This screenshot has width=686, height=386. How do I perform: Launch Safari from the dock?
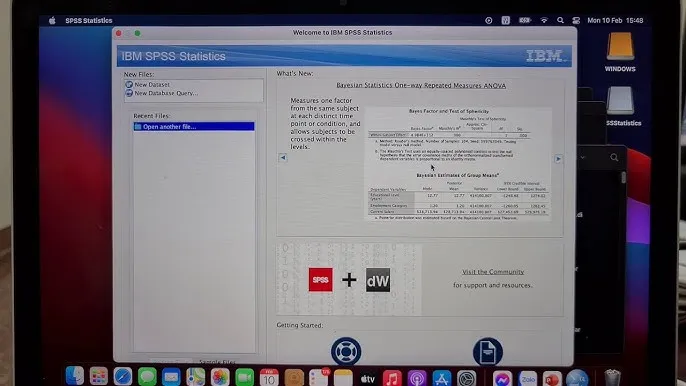[x=123, y=376]
